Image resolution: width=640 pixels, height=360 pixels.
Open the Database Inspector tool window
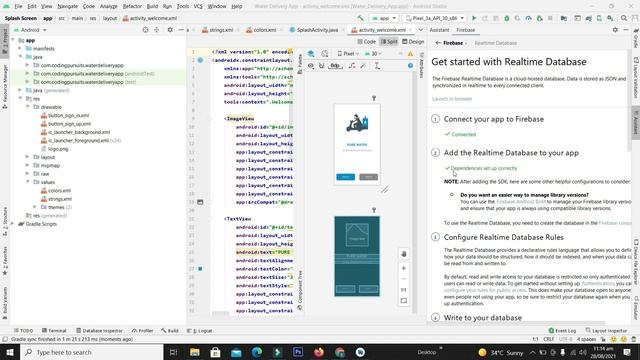pos(99,331)
